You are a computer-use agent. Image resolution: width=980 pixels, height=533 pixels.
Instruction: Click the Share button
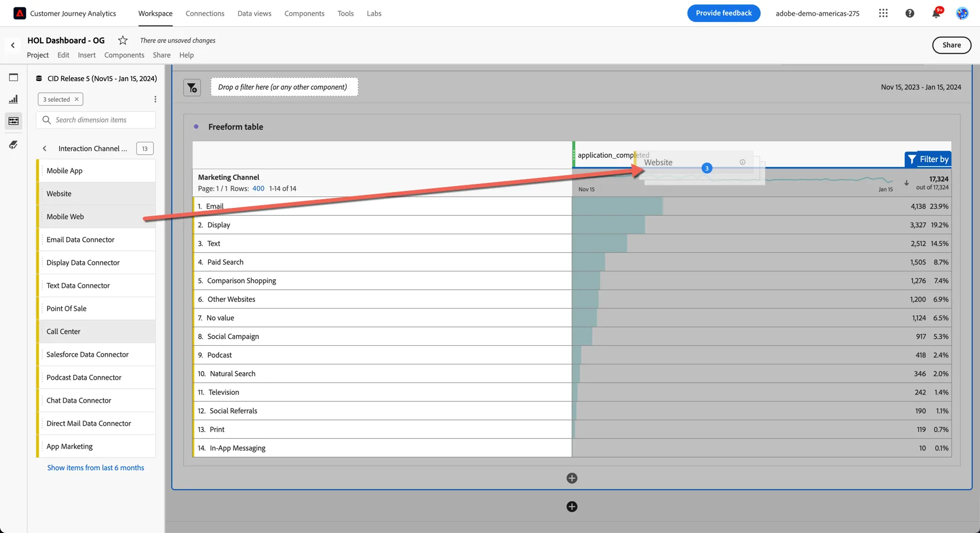(952, 45)
